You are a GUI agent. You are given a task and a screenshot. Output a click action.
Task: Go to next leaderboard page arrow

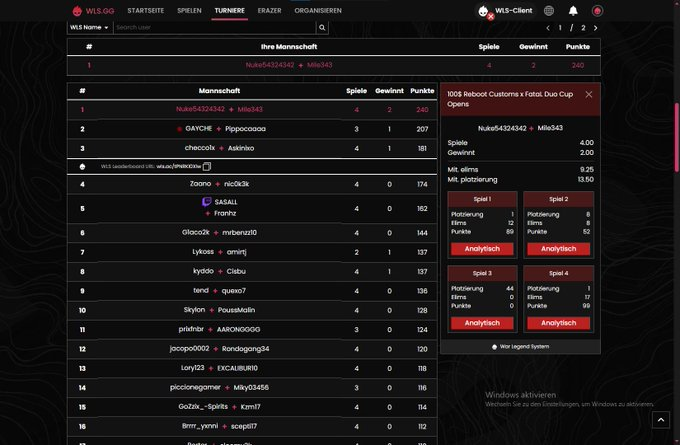click(595, 28)
